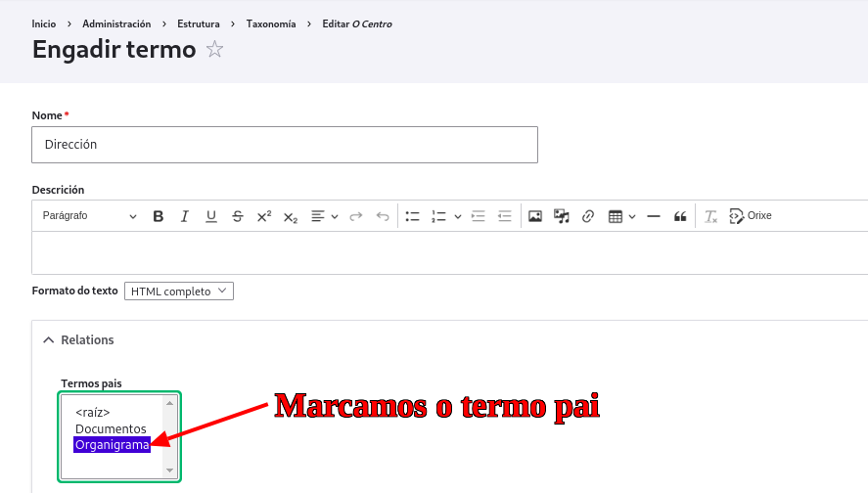Insert a bulleted list

coord(412,216)
